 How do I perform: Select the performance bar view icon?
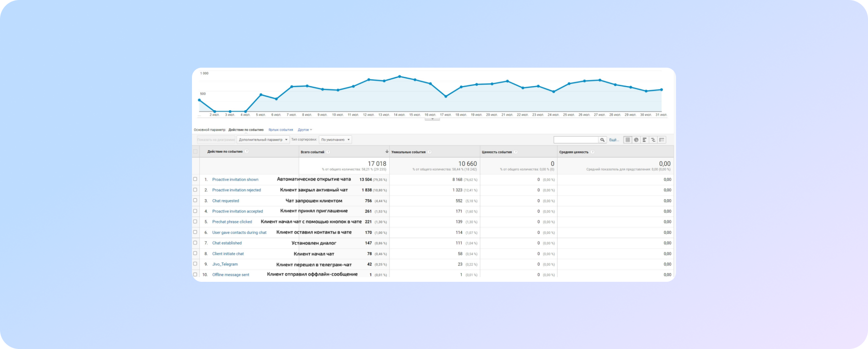645,140
